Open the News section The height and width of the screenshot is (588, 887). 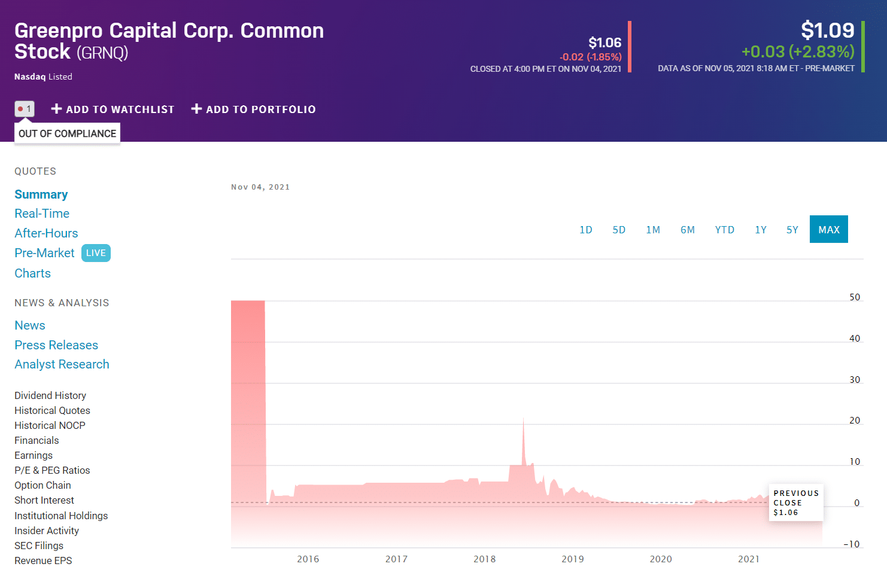(x=30, y=325)
